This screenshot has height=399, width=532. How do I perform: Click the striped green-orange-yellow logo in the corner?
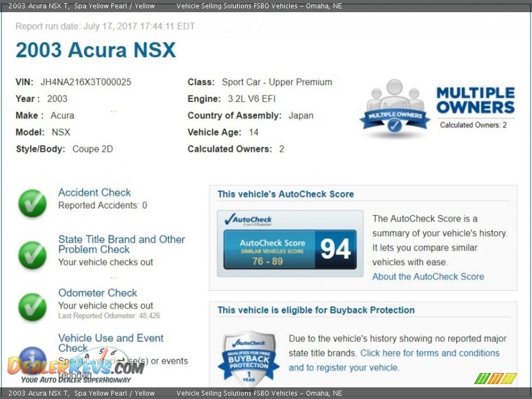tap(495, 378)
